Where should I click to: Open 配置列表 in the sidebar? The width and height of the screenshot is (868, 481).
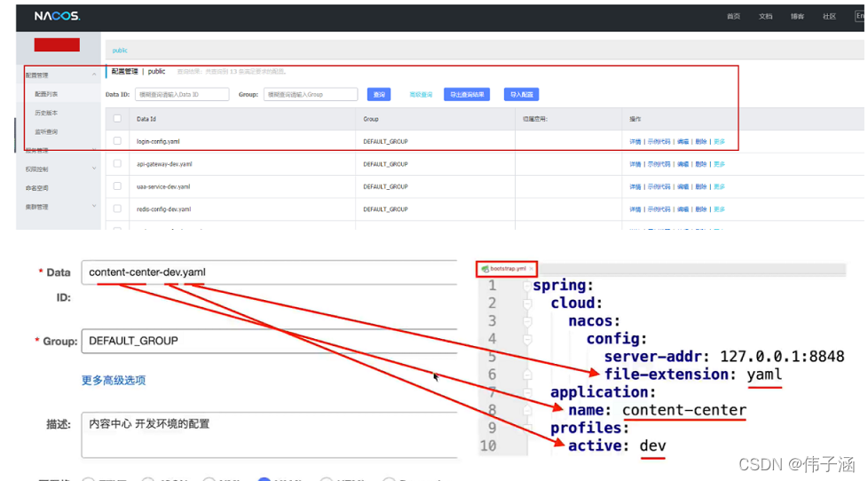pos(46,94)
